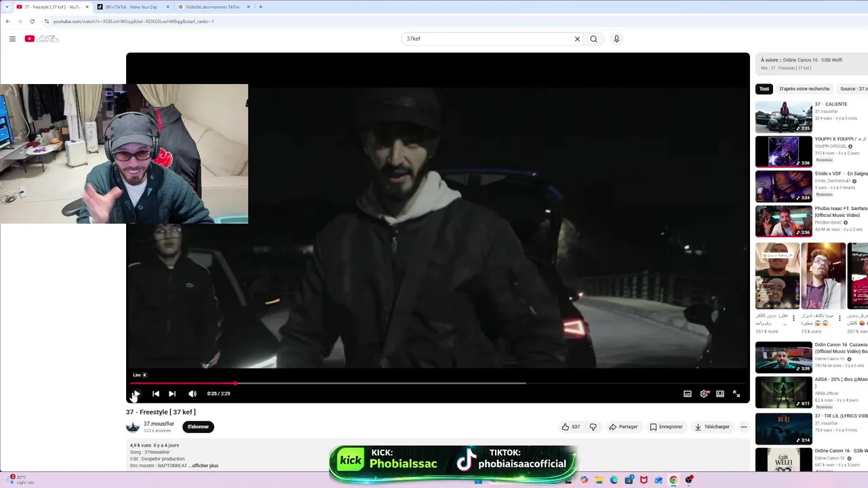
Task: Mute the video with the volume icon
Action: point(193,394)
